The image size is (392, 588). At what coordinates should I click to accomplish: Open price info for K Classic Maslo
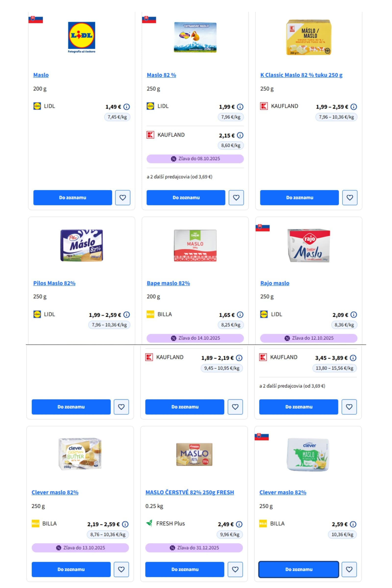[354, 107]
